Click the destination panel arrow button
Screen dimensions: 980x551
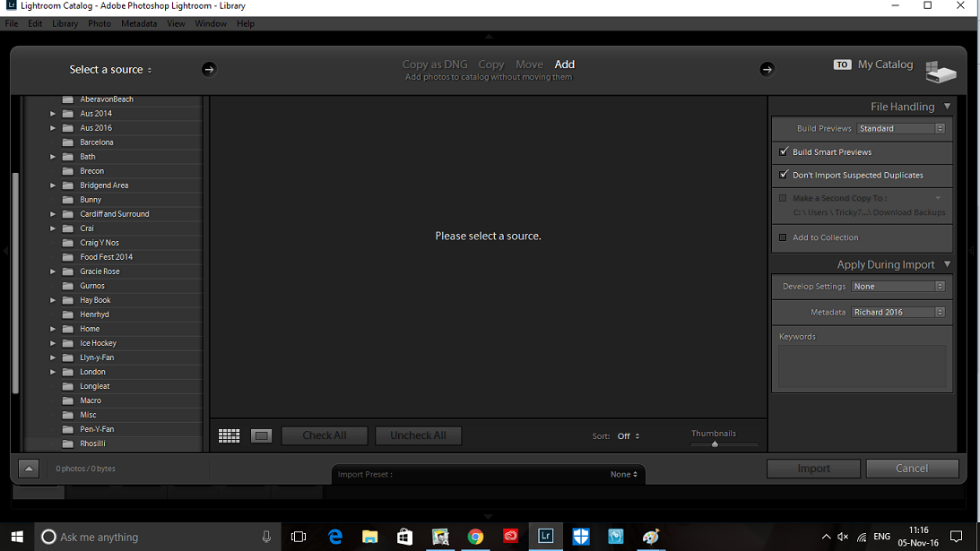pyautogui.click(x=767, y=69)
